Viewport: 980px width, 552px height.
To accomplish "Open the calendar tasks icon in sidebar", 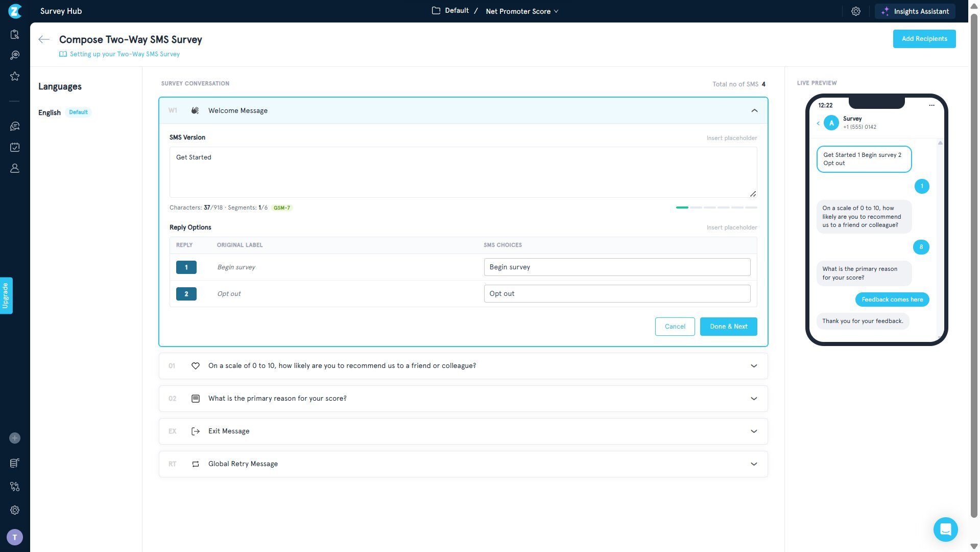I will [15, 147].
